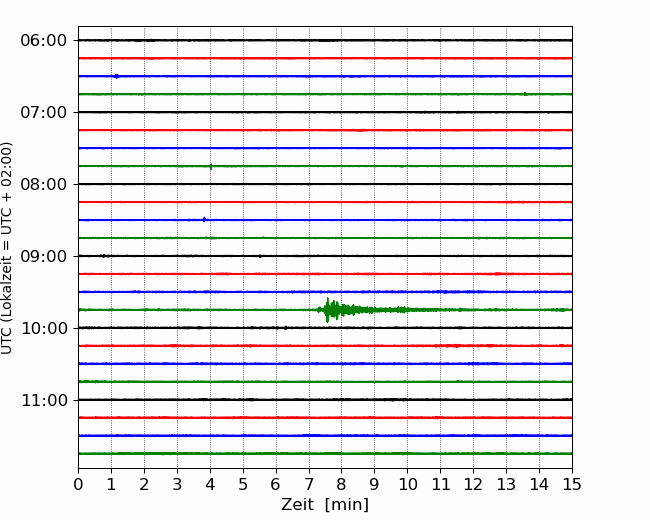
Task: Click the x-axis tick label 10
Action: (408, 484)
